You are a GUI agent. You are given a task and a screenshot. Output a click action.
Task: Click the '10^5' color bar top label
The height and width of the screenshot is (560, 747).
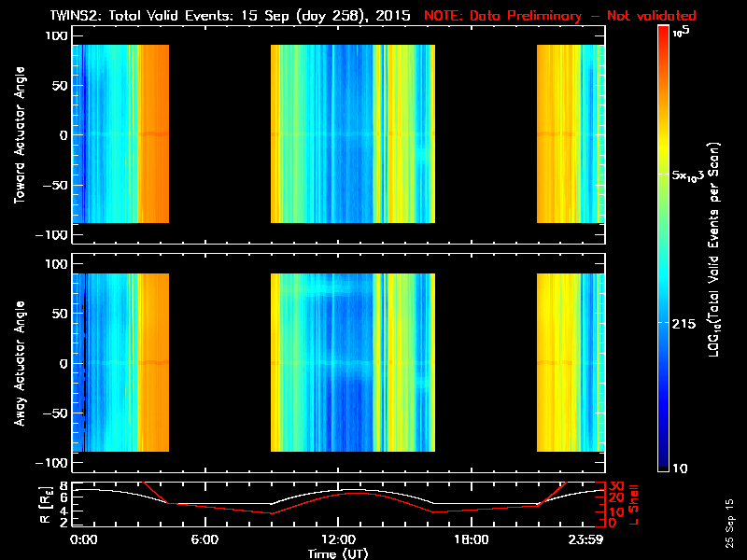[x=682, y=33]
